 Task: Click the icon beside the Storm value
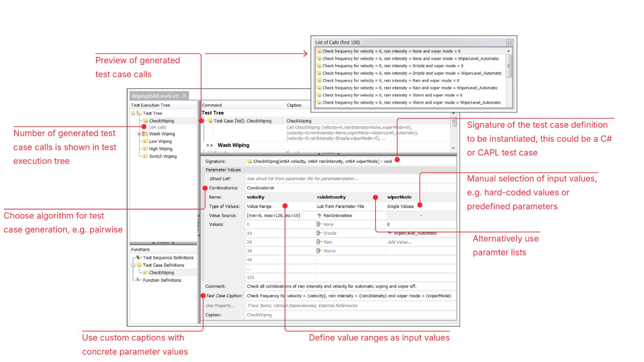coord(320,251)
